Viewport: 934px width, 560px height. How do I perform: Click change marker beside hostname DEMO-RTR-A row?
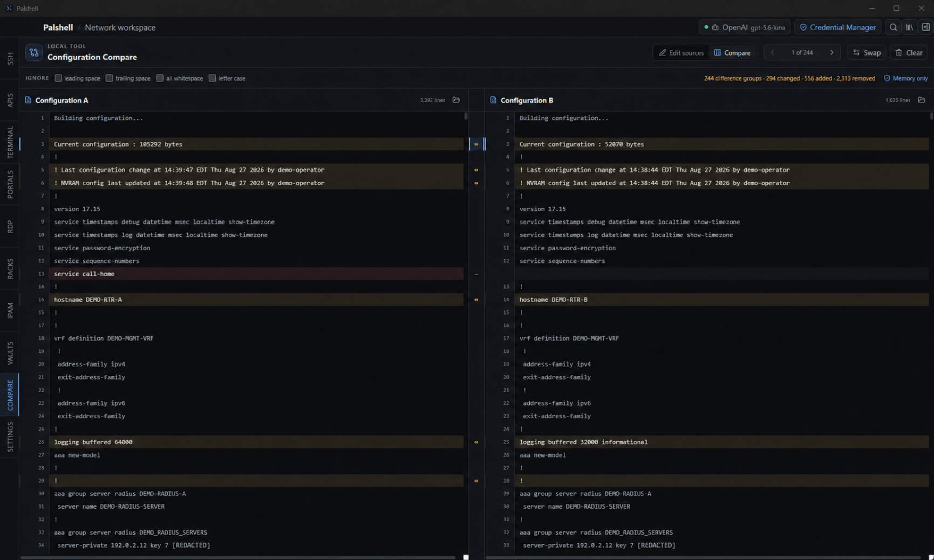476,299
